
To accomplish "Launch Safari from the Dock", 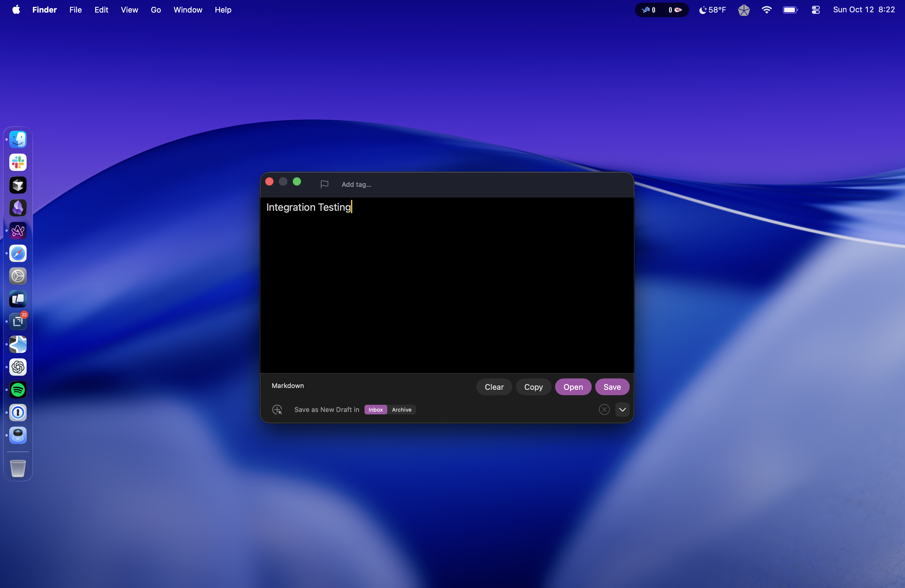I will [18, 254].
